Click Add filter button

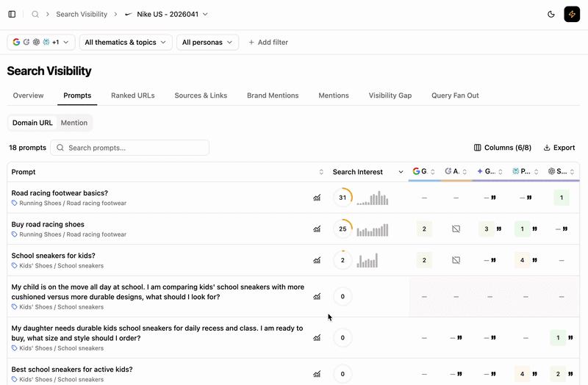268,42
